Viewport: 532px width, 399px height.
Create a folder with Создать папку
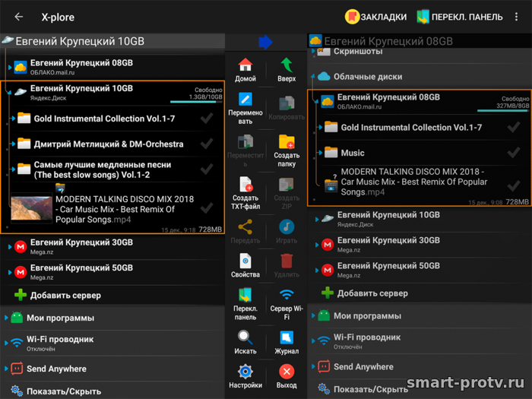pyautogui.click(x=287, y=144)
